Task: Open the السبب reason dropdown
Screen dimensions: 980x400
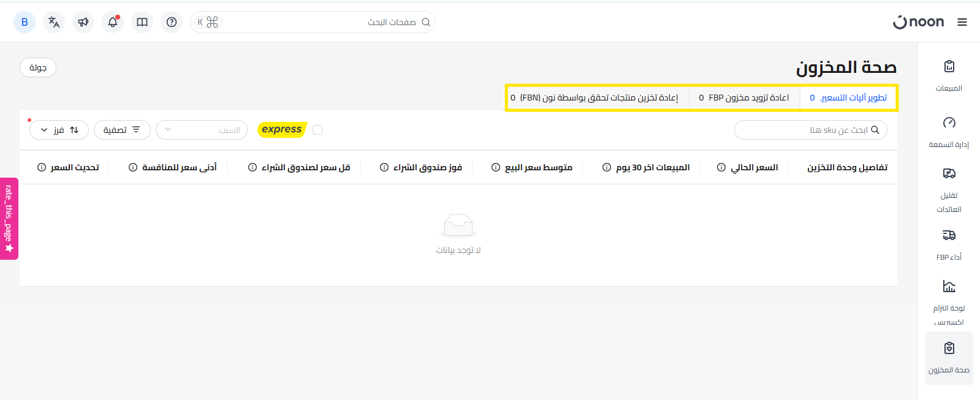Action: (x=202, y=130)
